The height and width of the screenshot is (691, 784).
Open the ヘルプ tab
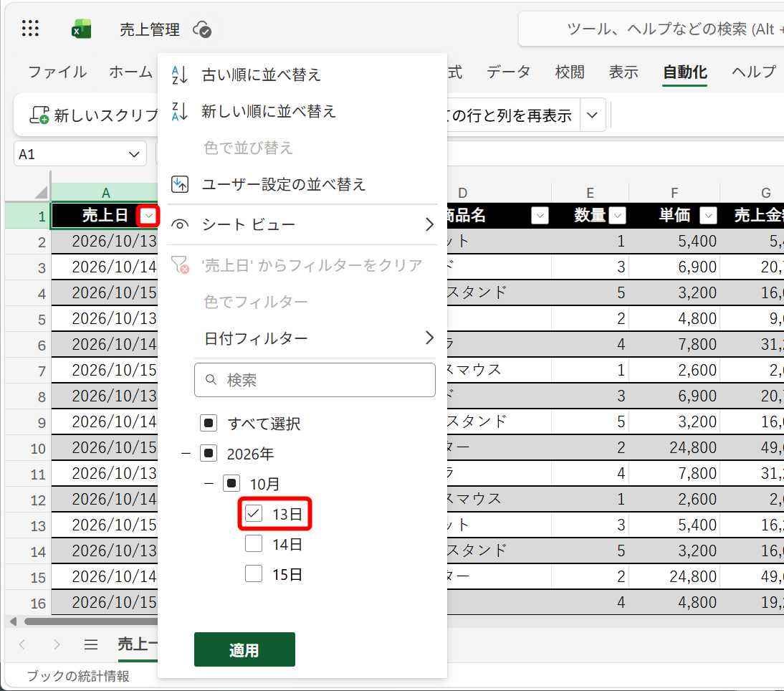pos(753,72)
